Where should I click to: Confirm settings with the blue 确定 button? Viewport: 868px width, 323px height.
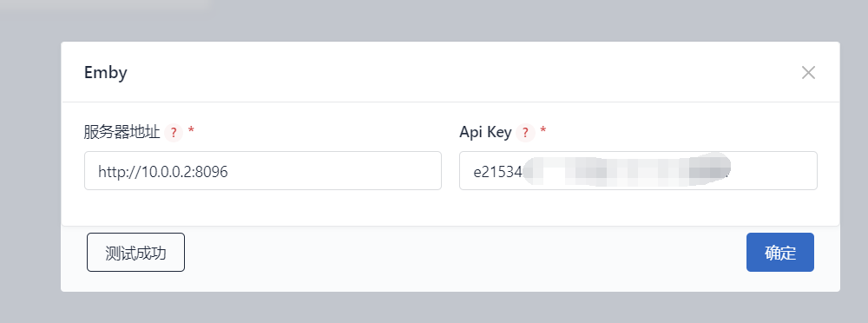[x=780, y=253]
